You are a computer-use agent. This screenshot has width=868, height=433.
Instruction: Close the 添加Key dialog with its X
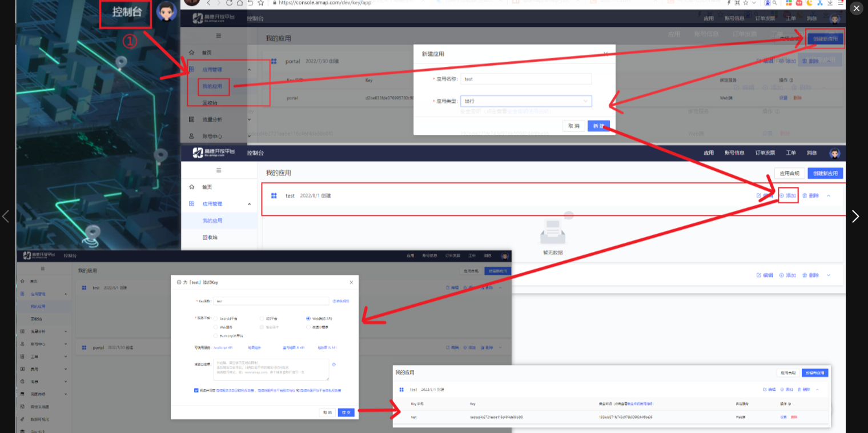pyautogui.click(x=351, y=282)
